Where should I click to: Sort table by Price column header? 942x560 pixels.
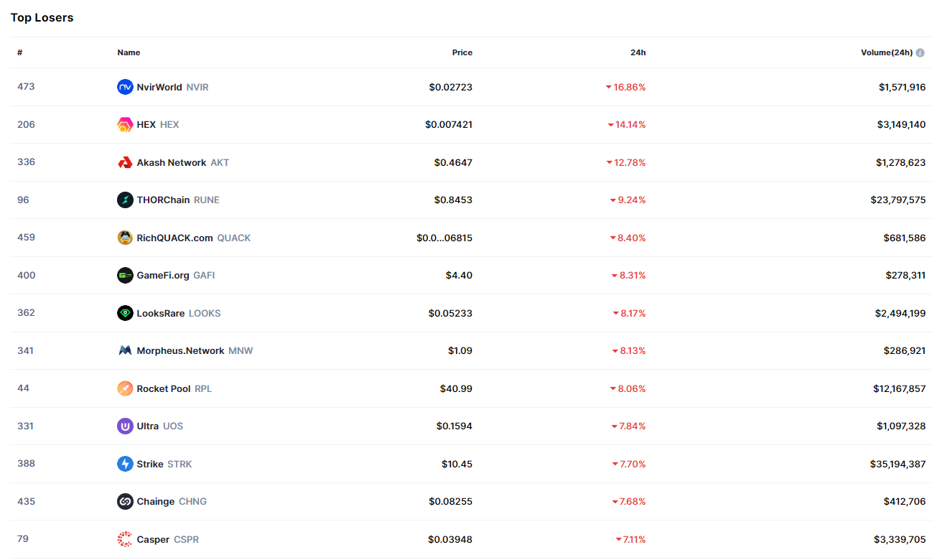click(462, 53)
